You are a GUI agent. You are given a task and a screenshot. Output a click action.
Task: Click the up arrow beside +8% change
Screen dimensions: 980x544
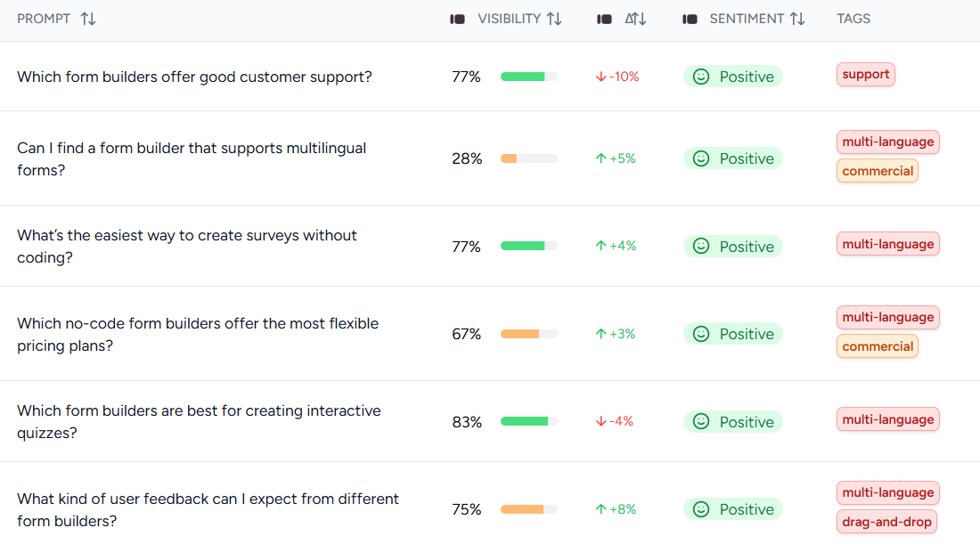tap(600, 509)
